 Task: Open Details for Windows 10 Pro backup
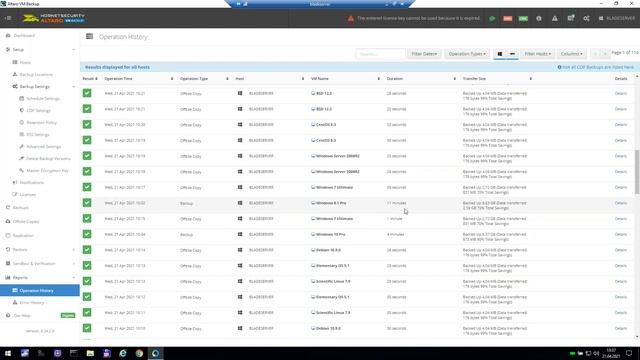(621, 234)
